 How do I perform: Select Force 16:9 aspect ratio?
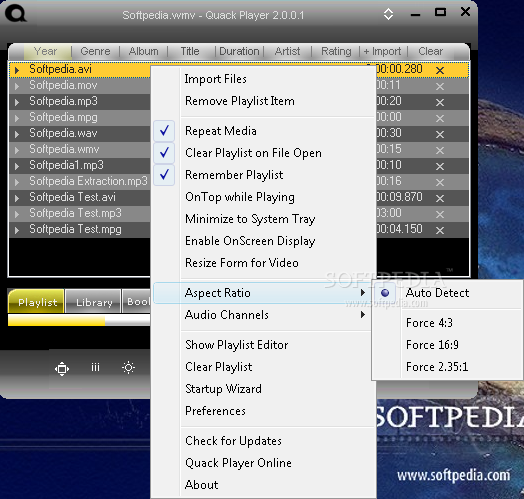(447, 345)
